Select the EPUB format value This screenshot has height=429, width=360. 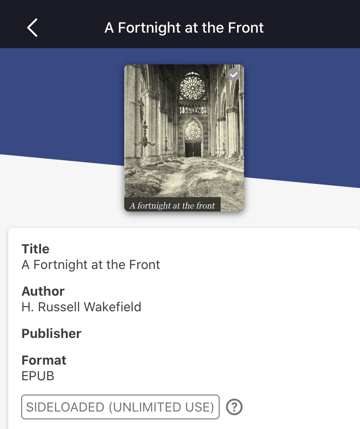point(38,376)
